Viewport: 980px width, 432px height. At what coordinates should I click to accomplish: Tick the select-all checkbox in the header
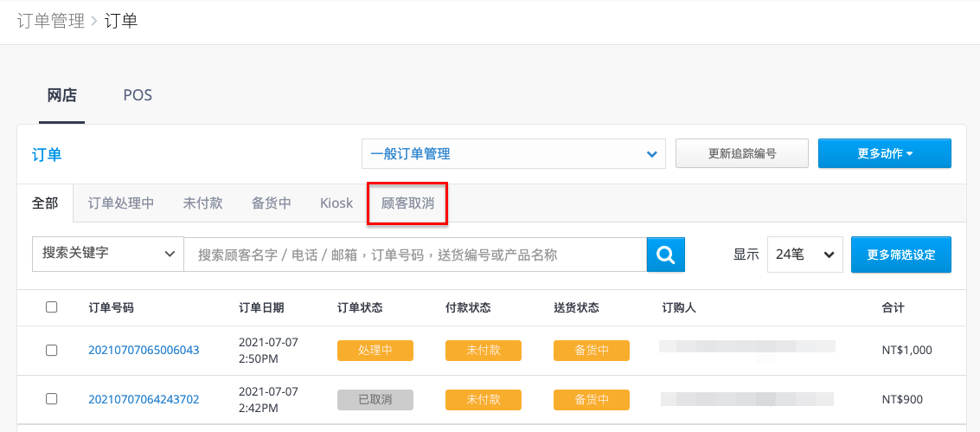click(x=52, y=307)
